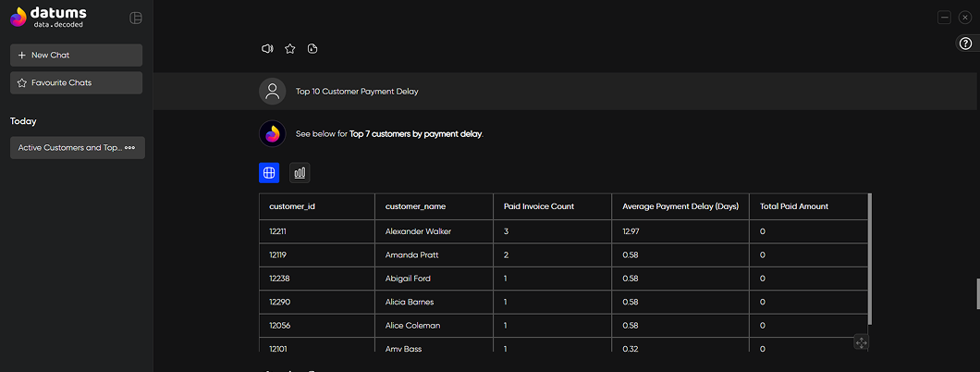Image resolution: width=980 pixels, height=372 pixels.
Task: Mark response as favourite star icon
Action: pos(290,49)
